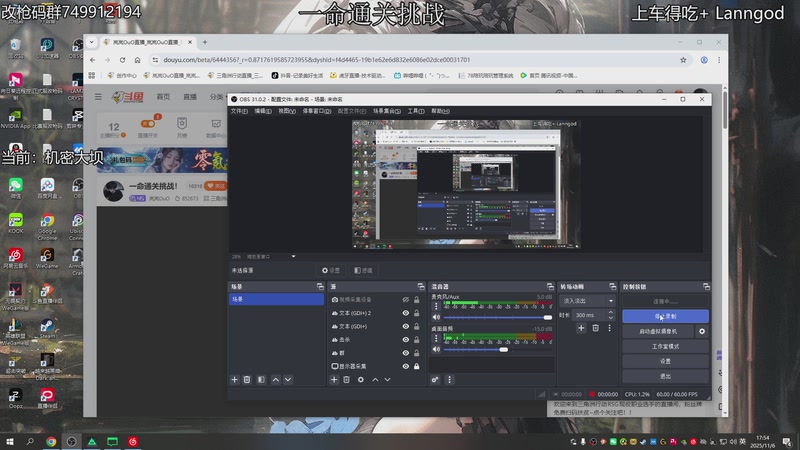Open scene filters icon in the Scenes dock
Image resolution: width=800 pixels, height=450 pixels.
click(x=261, y=380)
